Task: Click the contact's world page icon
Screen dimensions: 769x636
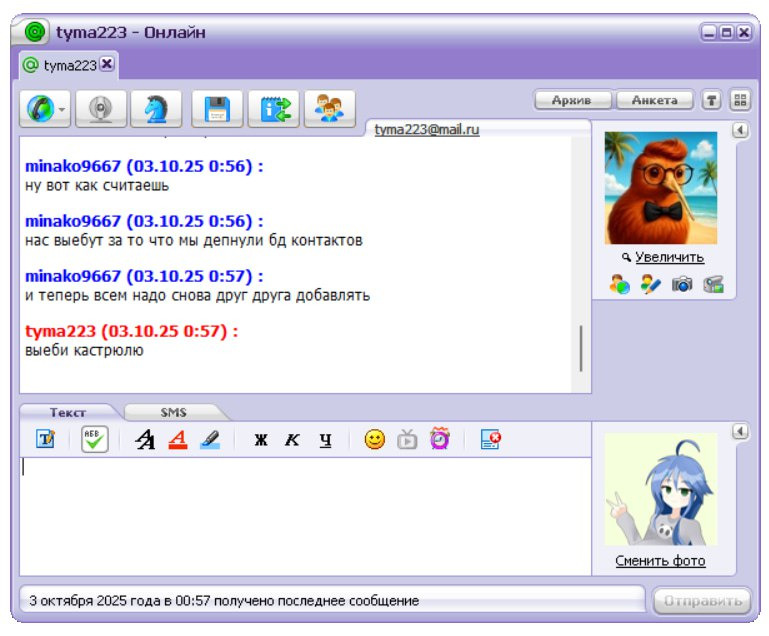Action: [619, 284]
